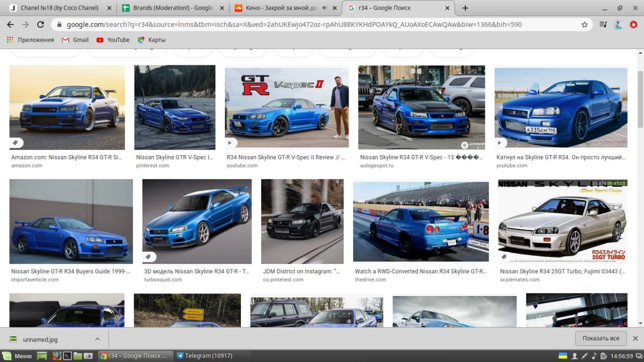644x362 pixels.
Task: Open the sound volume tray icon
Action: pos(594,356)
